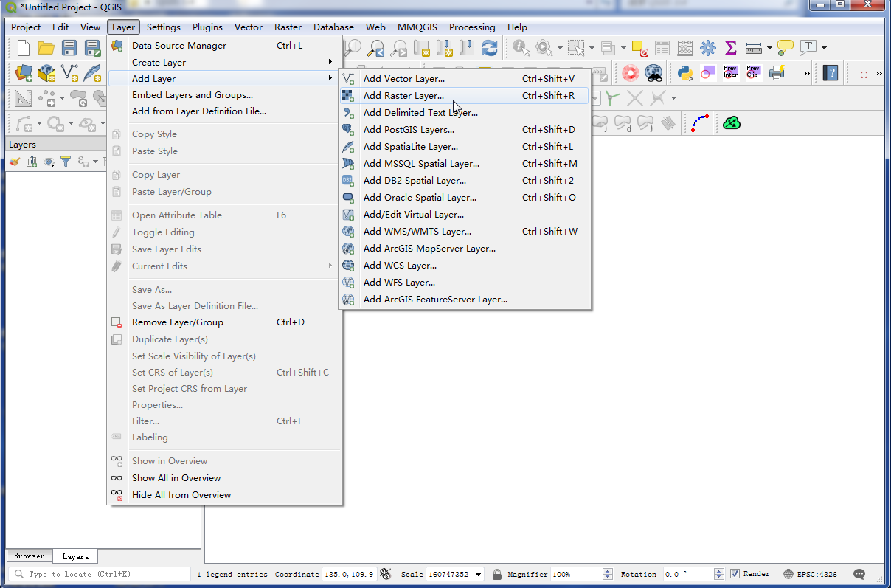Click the Prev Clip plugin icon

(753, 72)
